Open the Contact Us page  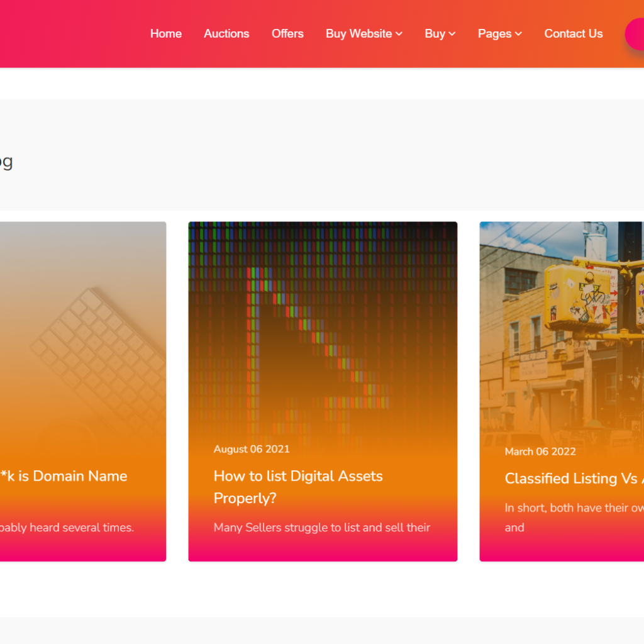tap(573, 34)
